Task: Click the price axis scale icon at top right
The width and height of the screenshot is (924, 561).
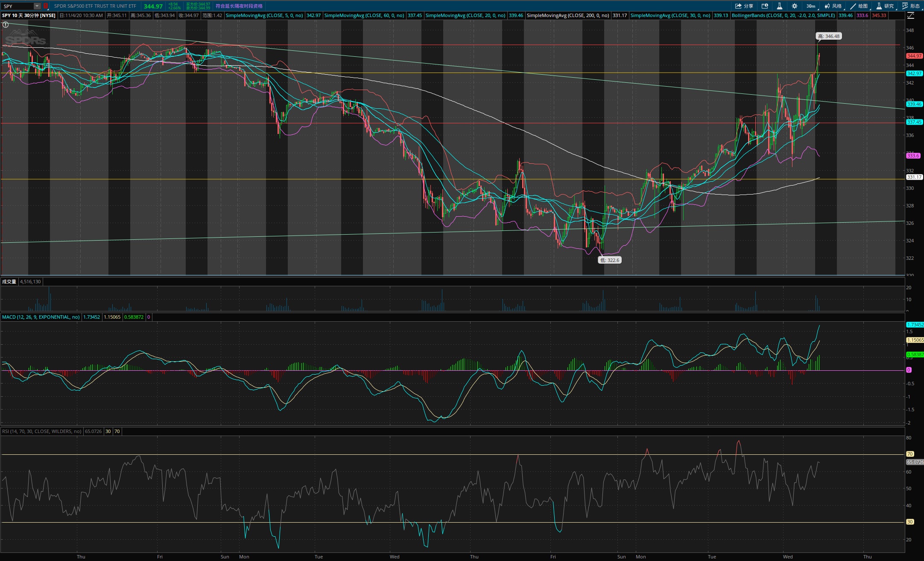Action: click(911, 15)
